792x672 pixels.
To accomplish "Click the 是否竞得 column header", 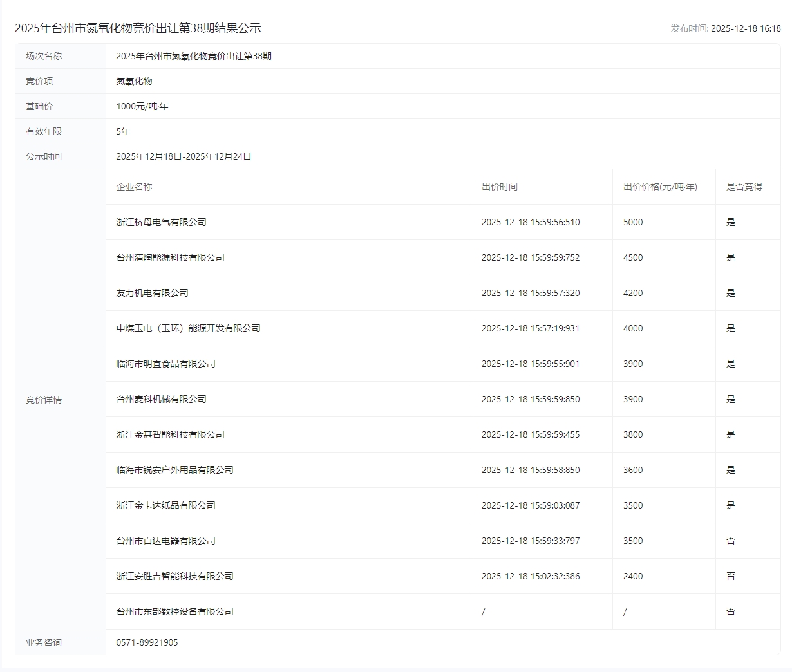I will [744, 187].
